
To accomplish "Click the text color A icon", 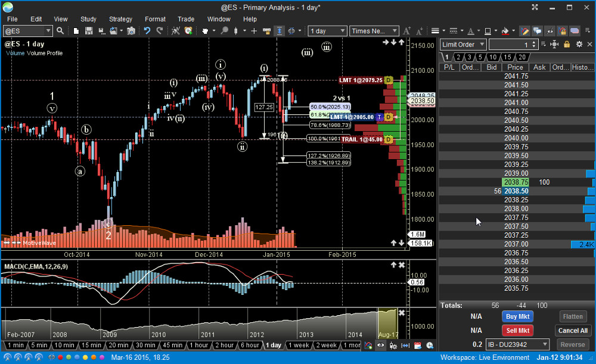I will (471, 31).
